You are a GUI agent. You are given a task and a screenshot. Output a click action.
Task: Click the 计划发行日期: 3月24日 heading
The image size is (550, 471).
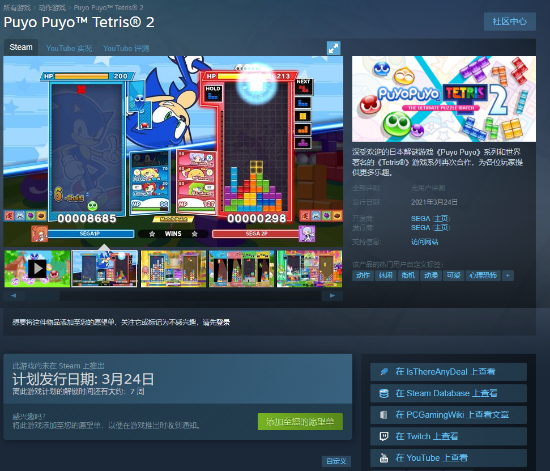tap(83, 379)
